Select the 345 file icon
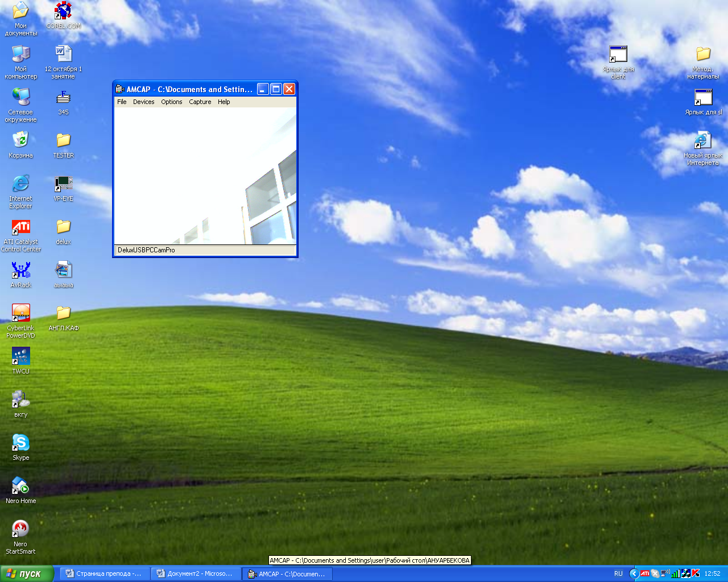The image size is (728, 582). click(x=63, y=102)
